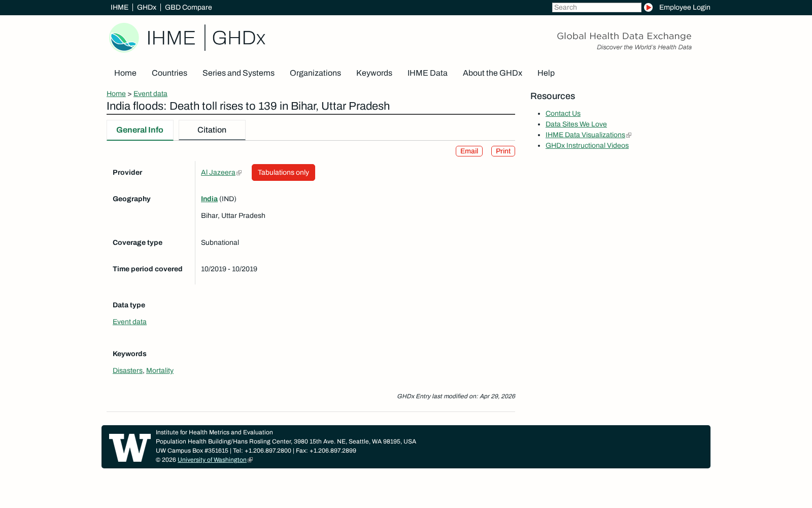Open Series and Systems menu

tap(239, 73)
